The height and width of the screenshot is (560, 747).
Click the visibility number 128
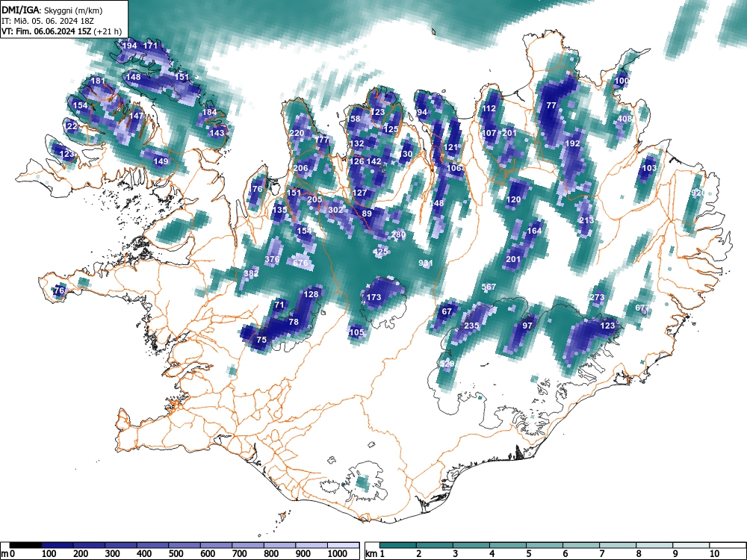[311, 293]
